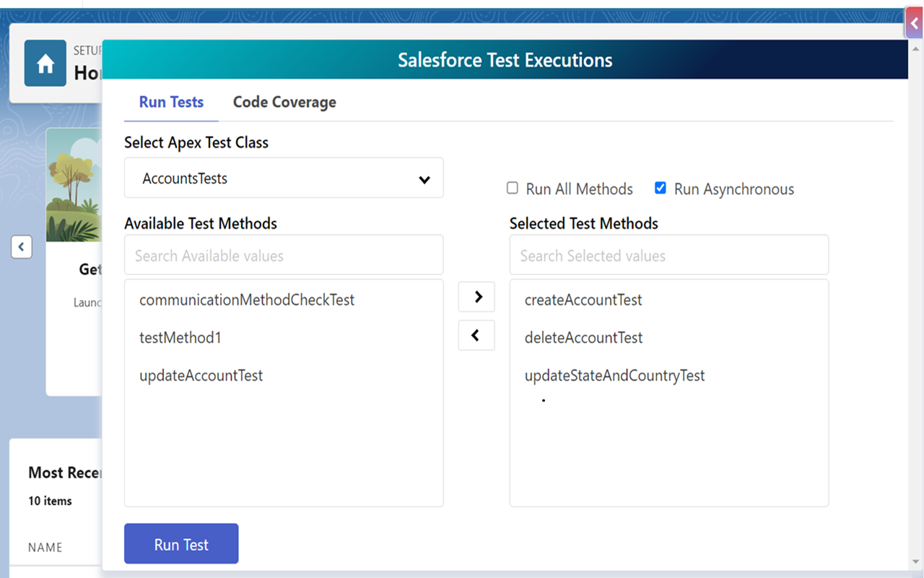The width and height of the screenshot is (924, 578).
Task: Collapse the side panel arrow tab
Action: 915,24
